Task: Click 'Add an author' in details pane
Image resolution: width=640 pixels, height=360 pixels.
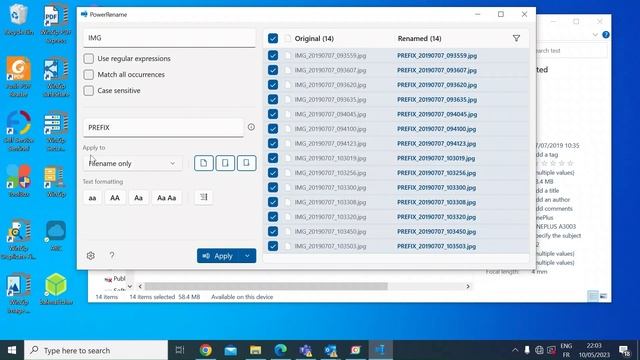Action: pos(552,200)
